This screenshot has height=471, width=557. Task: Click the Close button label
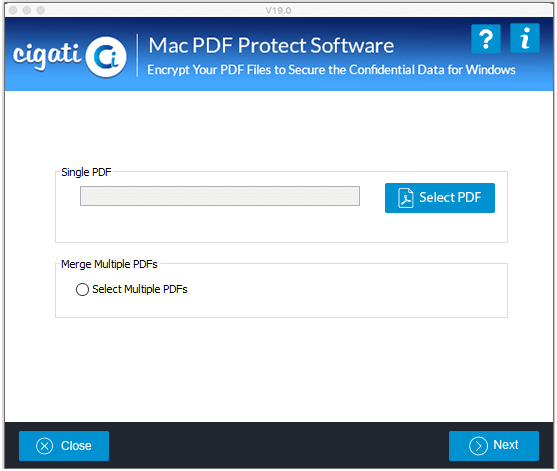76,446
